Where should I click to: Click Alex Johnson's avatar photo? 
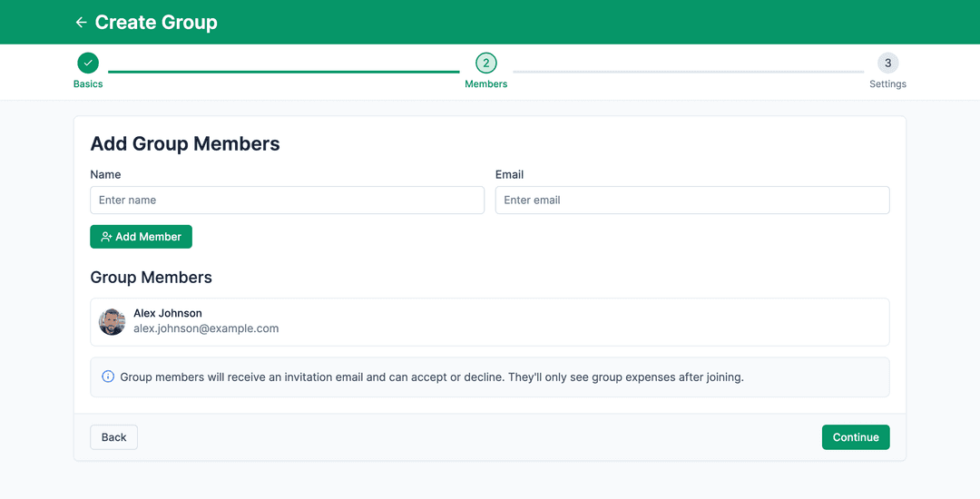pos(112,322)
